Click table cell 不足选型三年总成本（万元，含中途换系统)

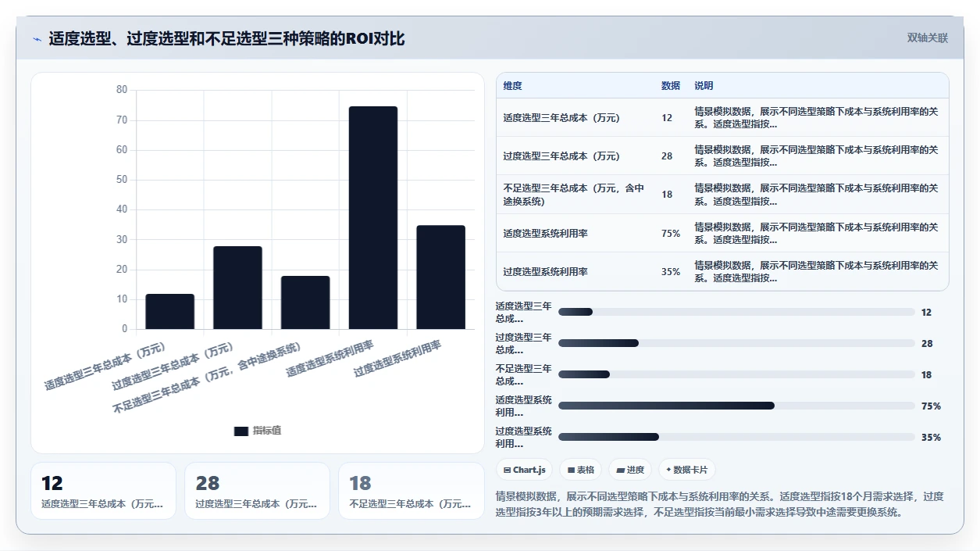coord(574,195)
